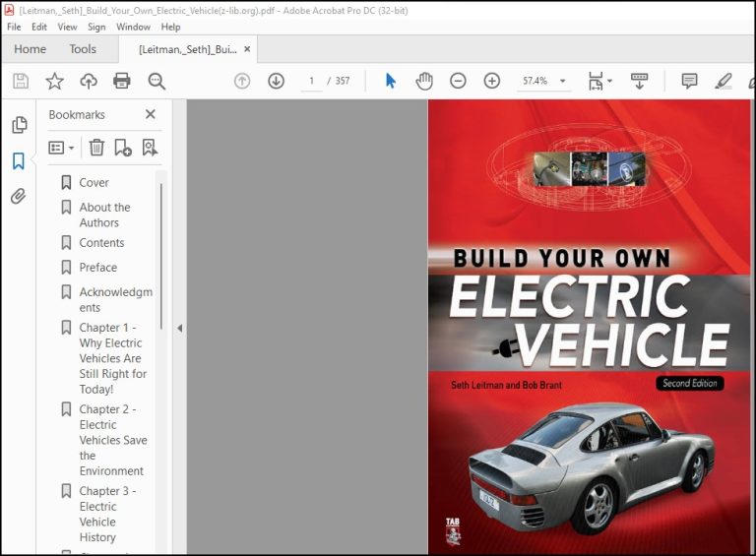Viewport: 756px width, 556px height.
Task: Click the bookmarks panel scrollbar
Action: click(x=161, y=255)
